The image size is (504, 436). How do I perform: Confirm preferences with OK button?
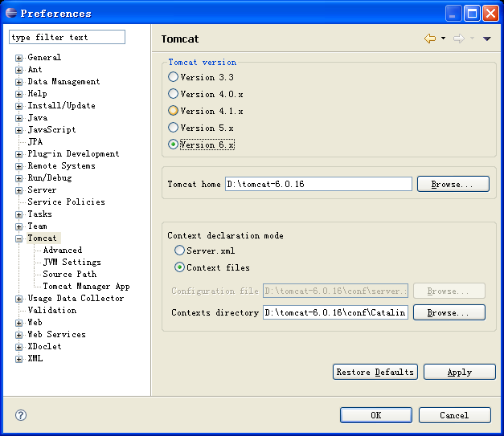[x=376, y=415]
